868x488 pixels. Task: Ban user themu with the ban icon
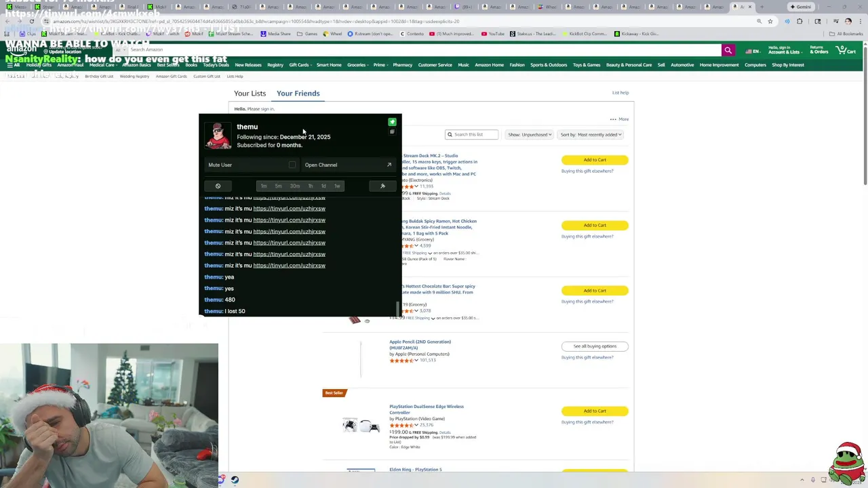218,186
